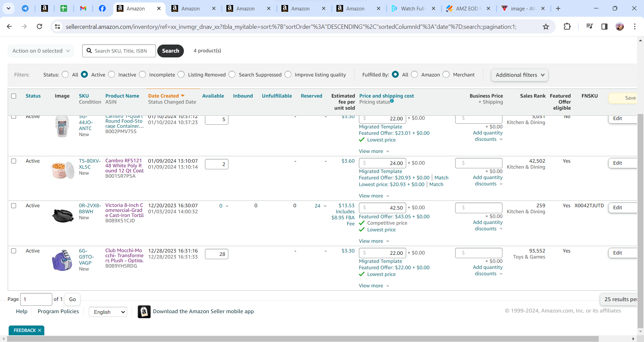Click the Search button
Screen dimensions: 644x342
point(170,51)
